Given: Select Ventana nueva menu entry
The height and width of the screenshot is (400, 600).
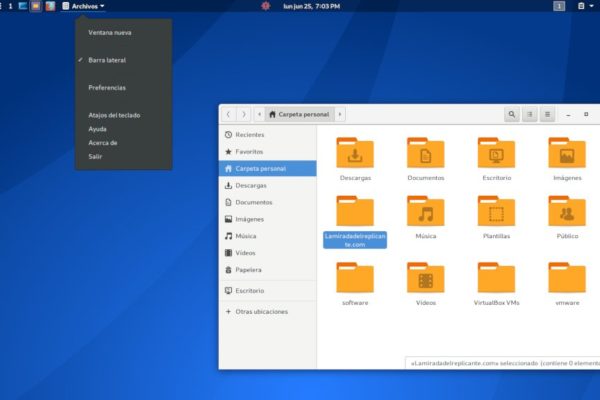Looking at the screenshot, I should (109, 32).
